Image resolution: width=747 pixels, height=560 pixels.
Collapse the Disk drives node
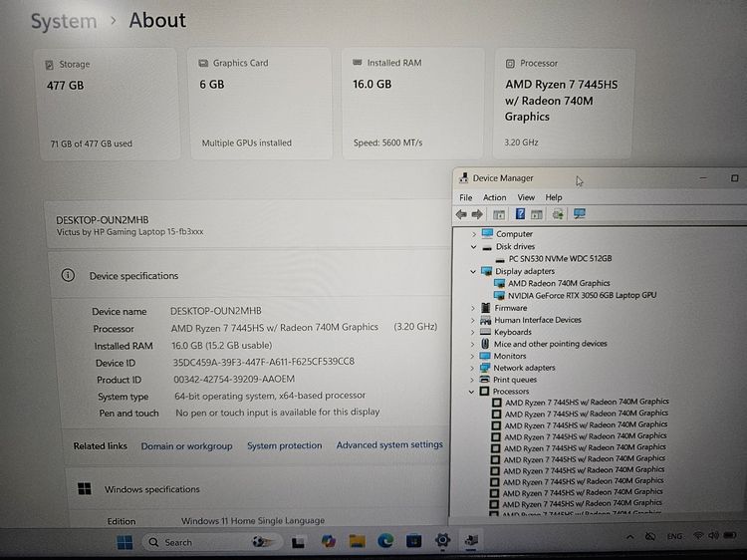[473, 246]
